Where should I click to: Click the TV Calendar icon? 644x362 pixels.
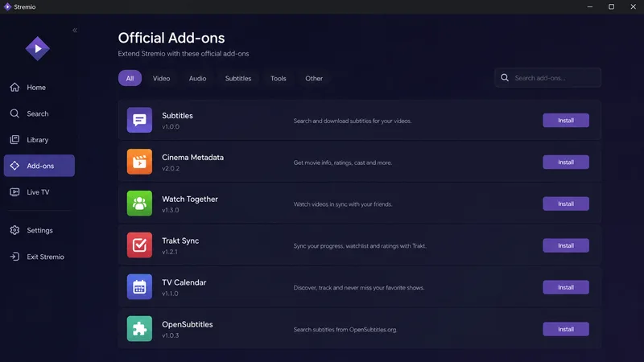pos(139,287)
